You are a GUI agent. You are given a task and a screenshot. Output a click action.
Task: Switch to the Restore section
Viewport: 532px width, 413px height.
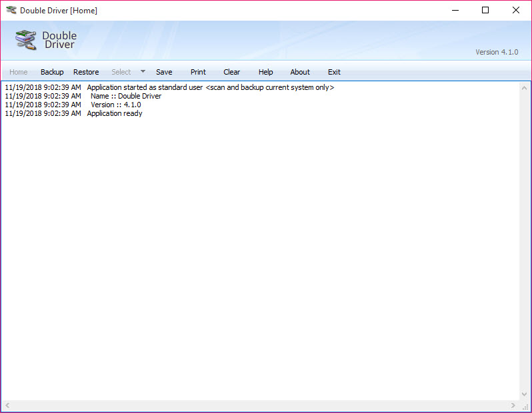(x=86, y=72)
